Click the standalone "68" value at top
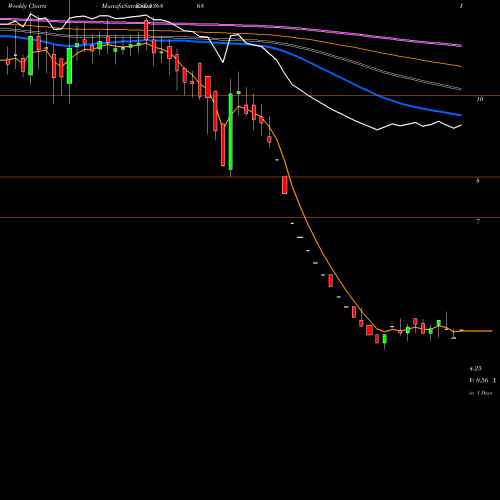The width and height of the screenshot is (500, 500). (x=200, y=6)
